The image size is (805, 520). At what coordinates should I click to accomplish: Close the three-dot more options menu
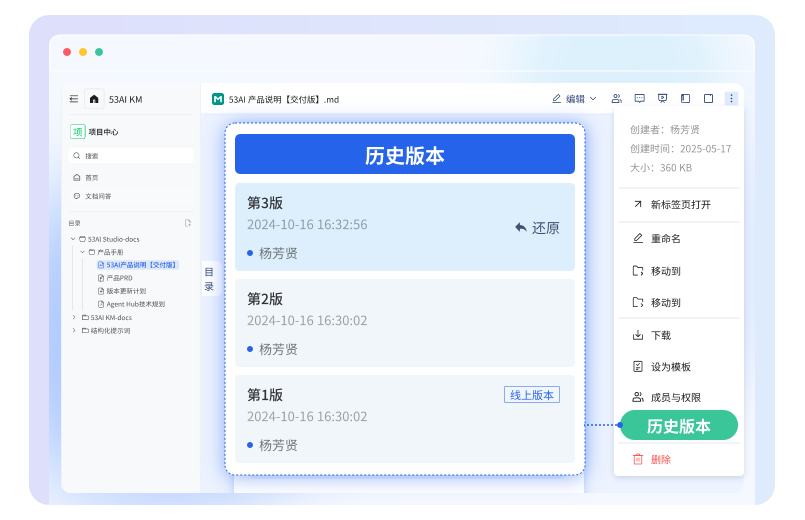pos(732,99)
